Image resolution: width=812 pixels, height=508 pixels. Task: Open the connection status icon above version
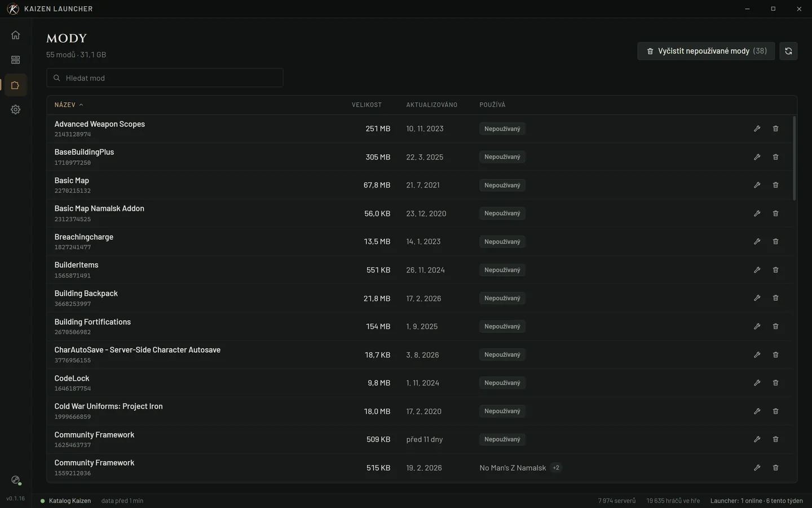tap(16, 480)
